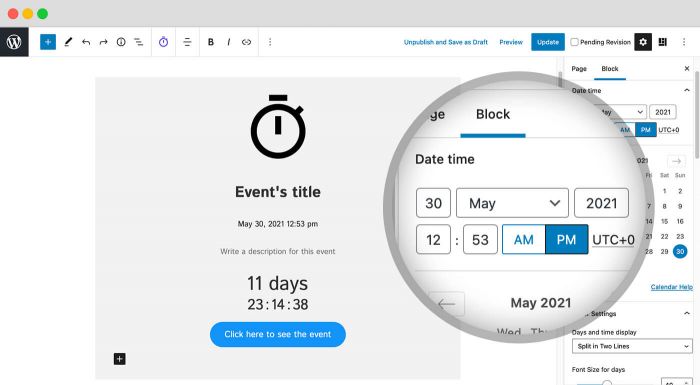Select PM in the sidebar beside the UTC+0 link
Image resolution: width=700 pixels, height=385 pixels.
[x=646, y=130]
